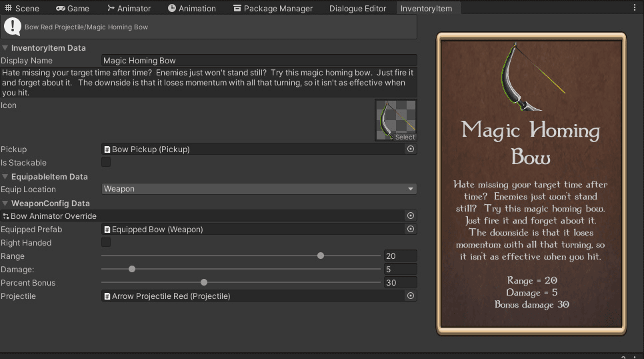Enable the Right Handed checkbox
This screenshot has width=644, height=359.
point(106,243)
